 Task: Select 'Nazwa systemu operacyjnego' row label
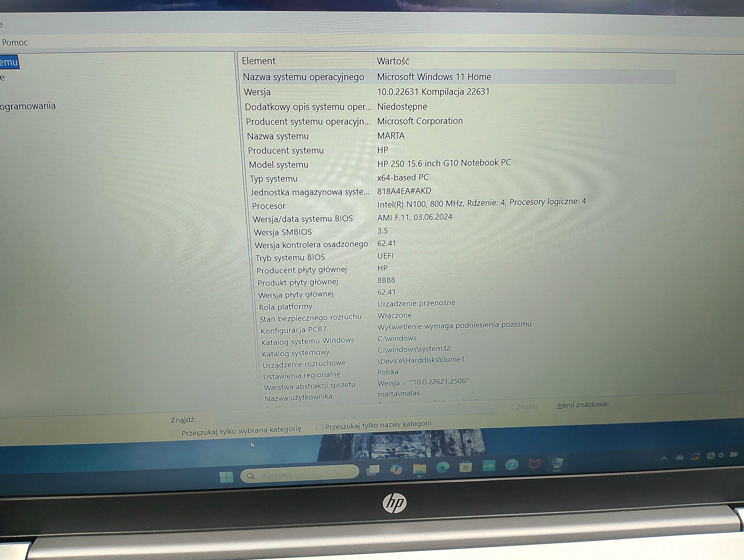point(303,77)
